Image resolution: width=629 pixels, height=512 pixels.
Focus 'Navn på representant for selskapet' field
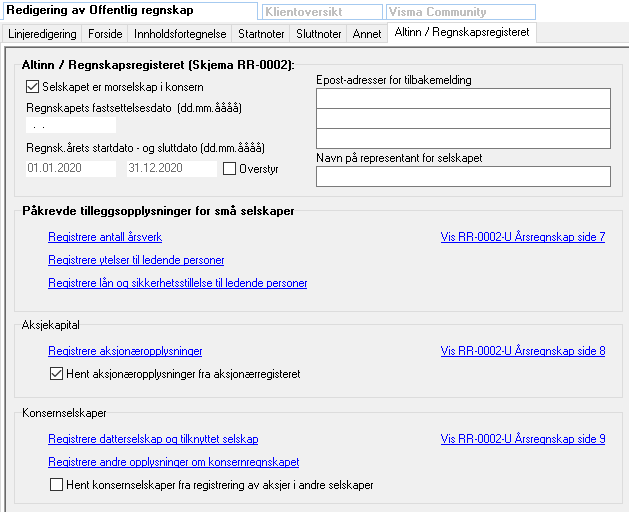pyautogui.click(x=462, y=177)
